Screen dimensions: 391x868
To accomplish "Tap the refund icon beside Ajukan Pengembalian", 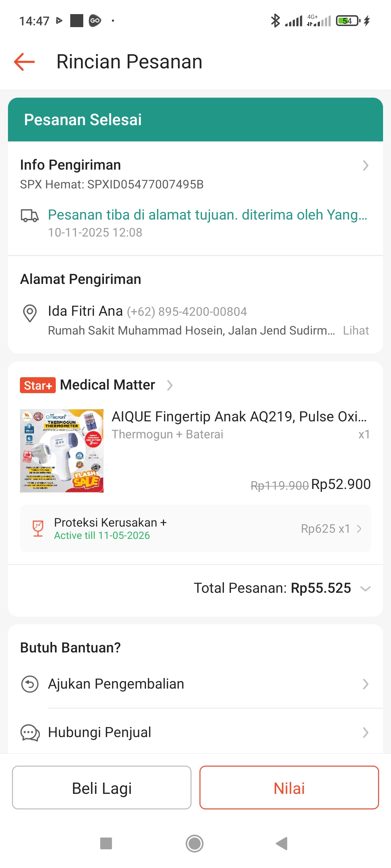I will pyautogui.click(x=30, y=684).
